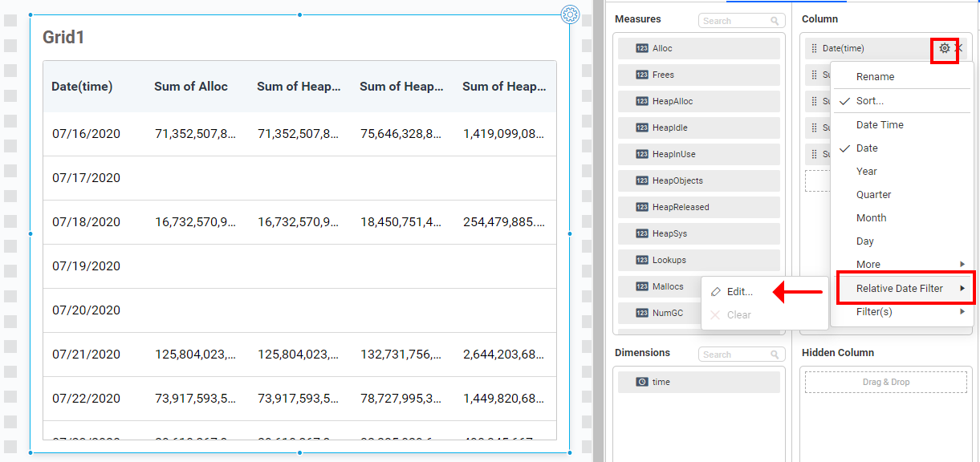This screenshot has height=462, width=980.
Task: Open the Date(time) column settings gear
Action: (945, 48)
